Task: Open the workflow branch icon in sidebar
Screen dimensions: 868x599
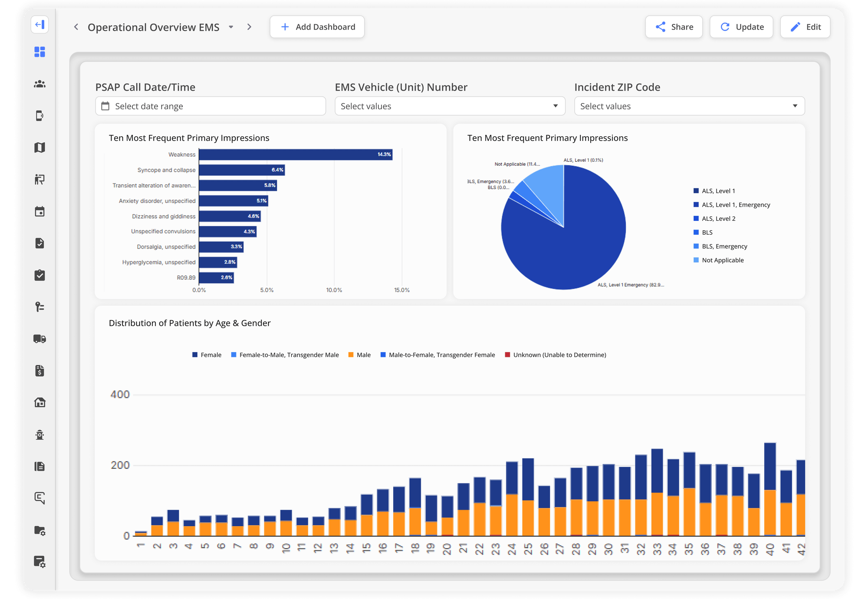Action: click(x=39, y=307)
